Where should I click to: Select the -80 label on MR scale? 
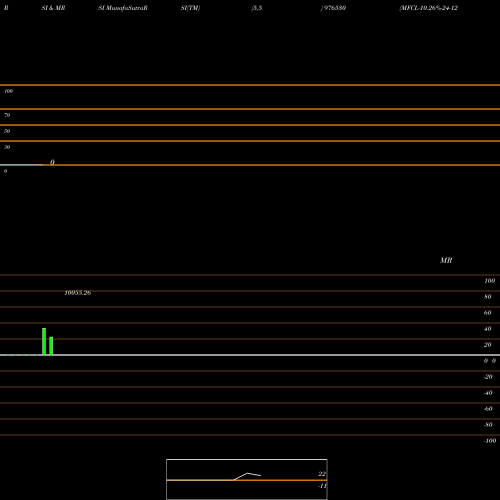click(488, 425)
